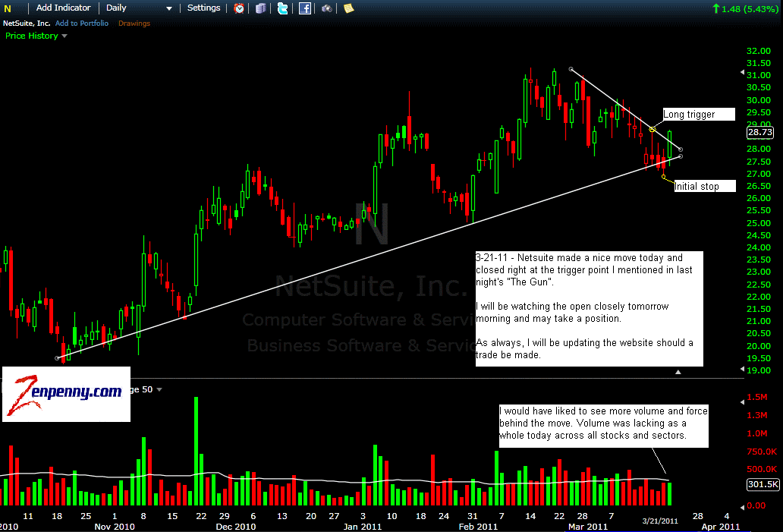Click the small arrow beside the 1.5M volume

tap(742, 401)
